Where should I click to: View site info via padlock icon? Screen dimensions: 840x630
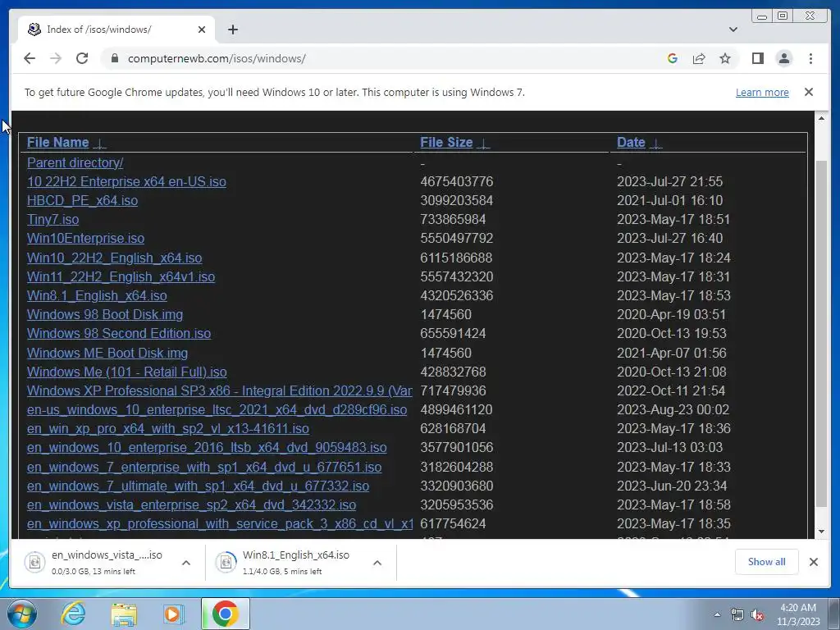coord(114,58)
